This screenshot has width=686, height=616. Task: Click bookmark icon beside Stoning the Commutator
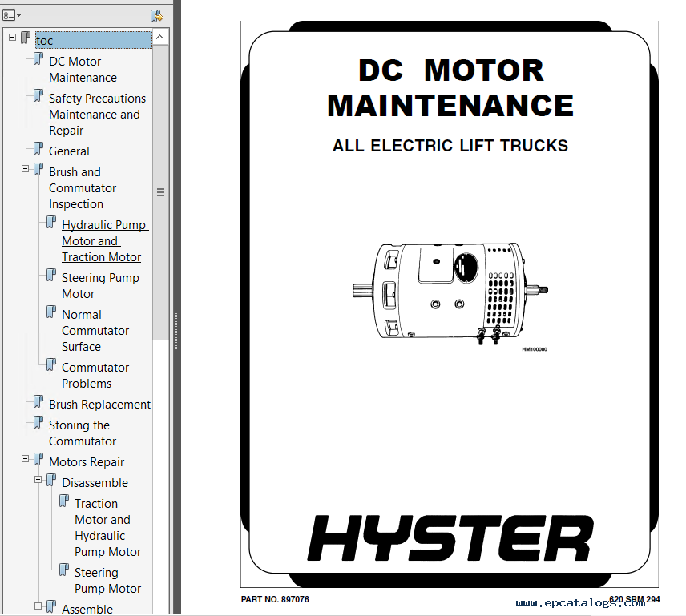38,422
